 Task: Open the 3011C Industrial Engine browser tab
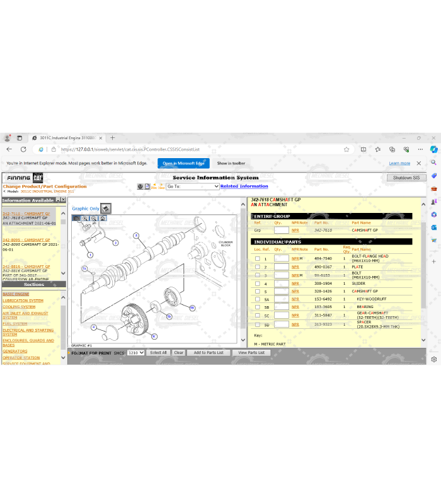66,137
